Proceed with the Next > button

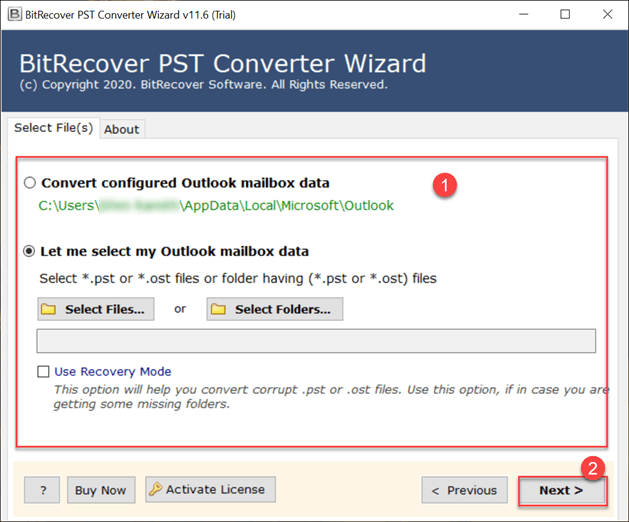pyautogui.click(x=562, y=490)
